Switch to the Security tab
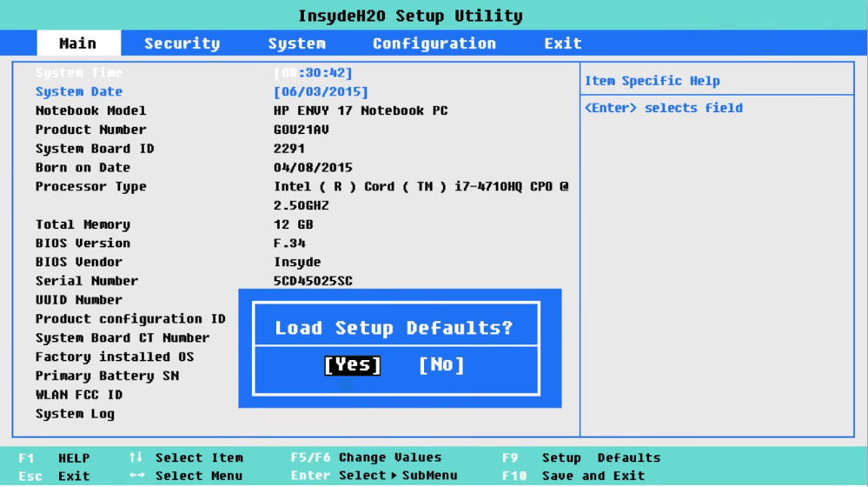The width and height of the screenshot is (868, 487). tap(182, 43)
